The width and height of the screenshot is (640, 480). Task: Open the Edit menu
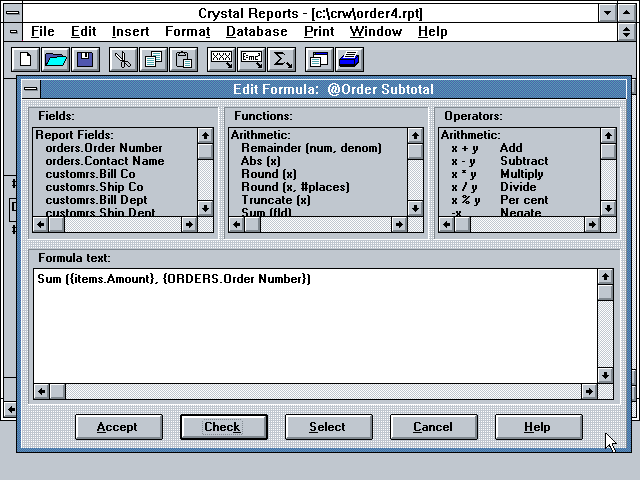(x=83, y=31)
